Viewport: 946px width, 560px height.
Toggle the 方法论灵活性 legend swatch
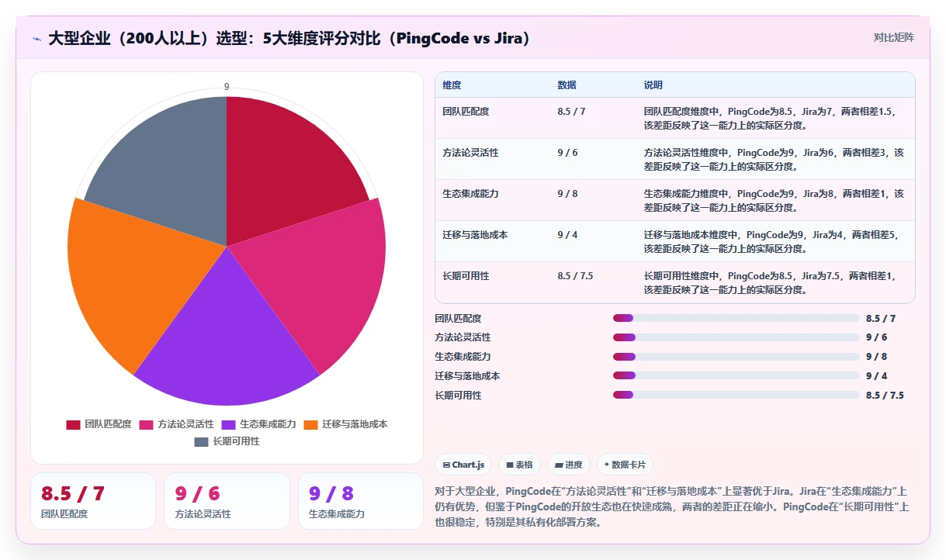tap(146, 424)
